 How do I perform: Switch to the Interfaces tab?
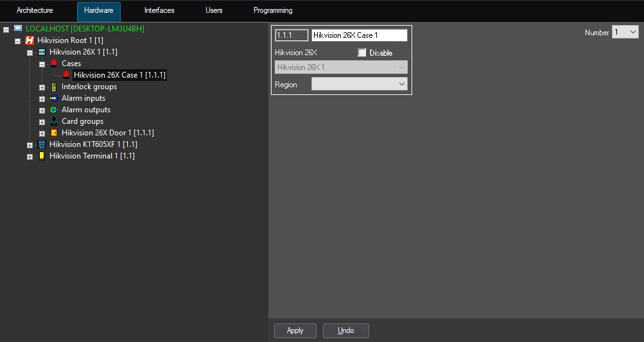159,11
